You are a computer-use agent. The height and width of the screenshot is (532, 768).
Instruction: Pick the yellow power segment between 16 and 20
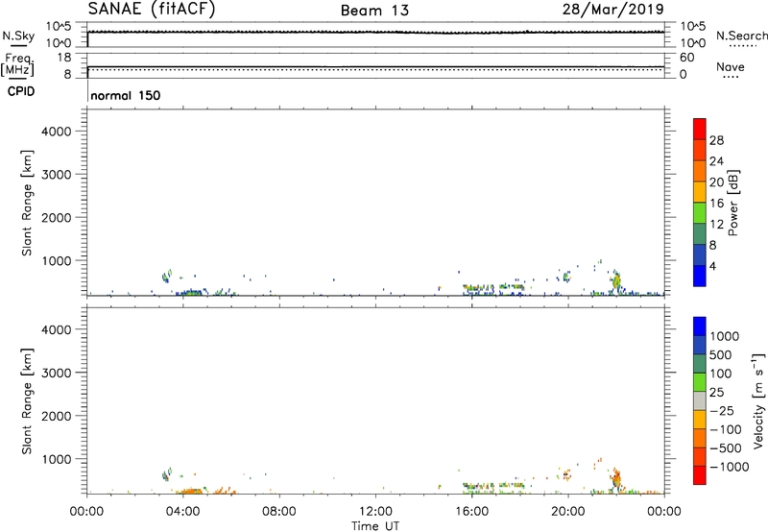[700, 191]
